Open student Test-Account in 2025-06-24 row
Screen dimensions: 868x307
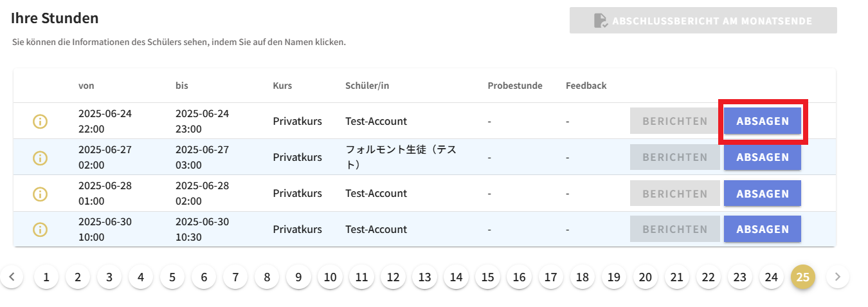coord(376,121)
